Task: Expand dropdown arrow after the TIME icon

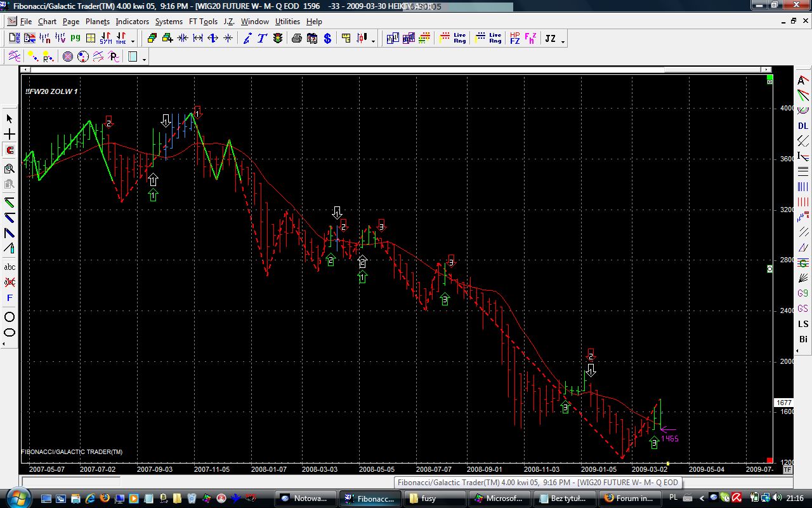Action: click(x=133, y=41)
